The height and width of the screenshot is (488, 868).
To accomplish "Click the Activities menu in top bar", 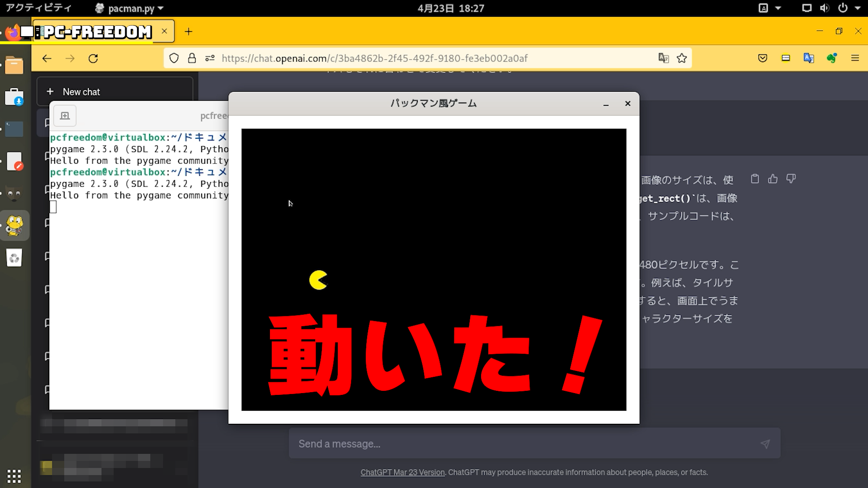I will pyautogui.click(x=38, y=8).
